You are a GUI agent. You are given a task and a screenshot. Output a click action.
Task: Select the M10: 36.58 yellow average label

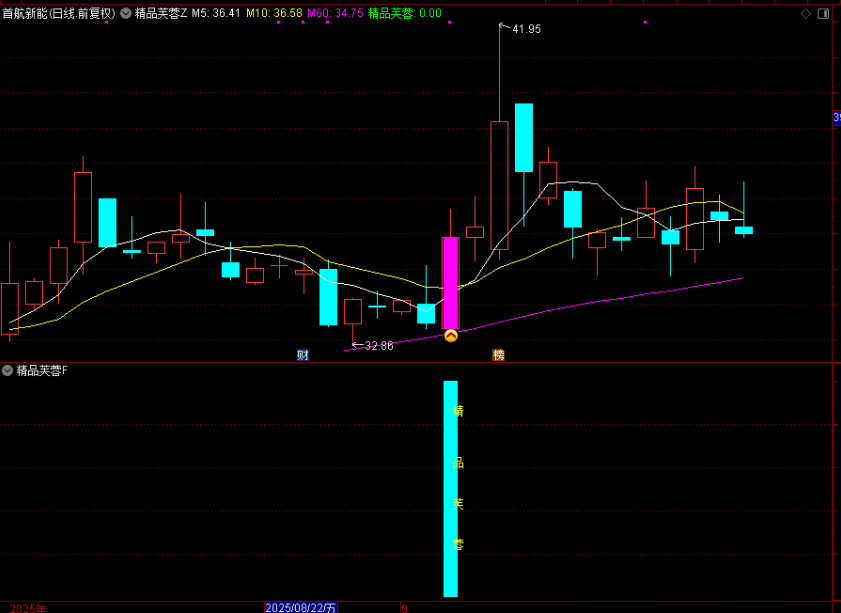click(273, 14)
